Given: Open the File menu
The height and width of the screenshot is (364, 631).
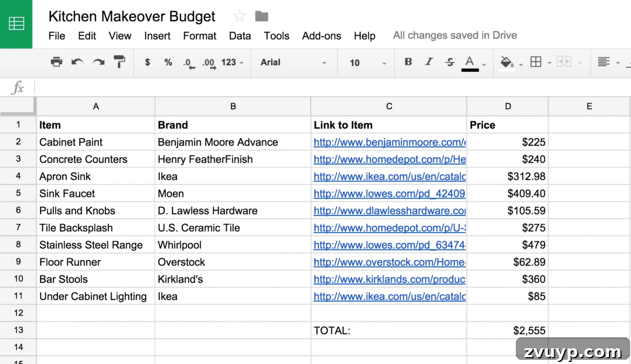Looking at the screenshot, I should coord(57,36).
